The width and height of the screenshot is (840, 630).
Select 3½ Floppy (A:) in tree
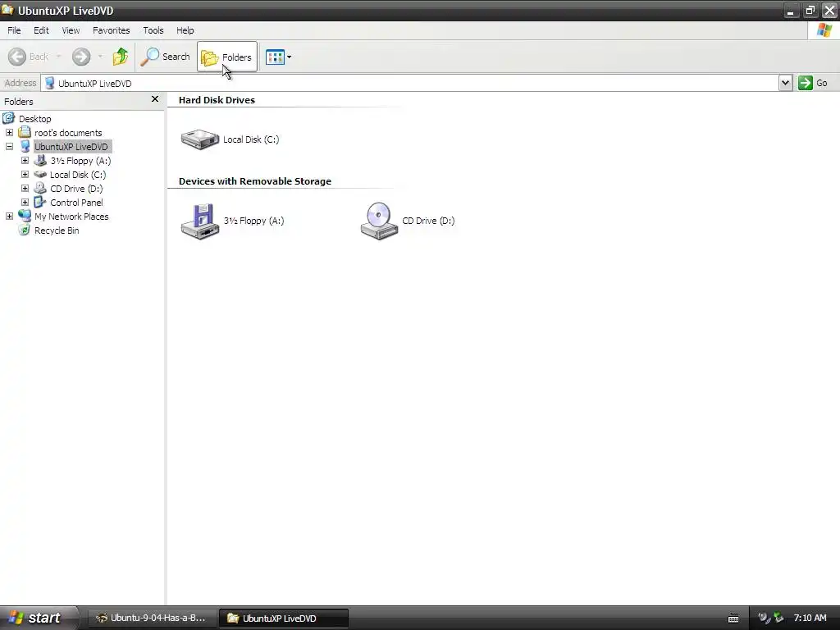coord(80,161)
